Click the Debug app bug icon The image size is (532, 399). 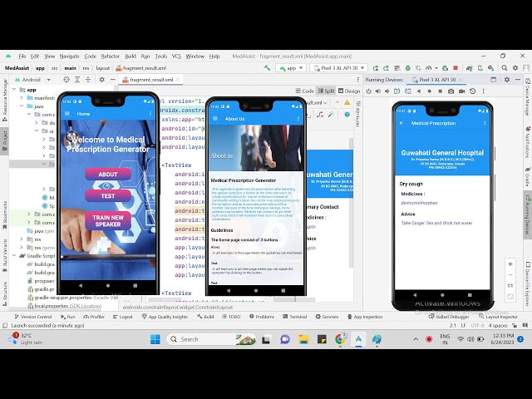pos(408,68)
